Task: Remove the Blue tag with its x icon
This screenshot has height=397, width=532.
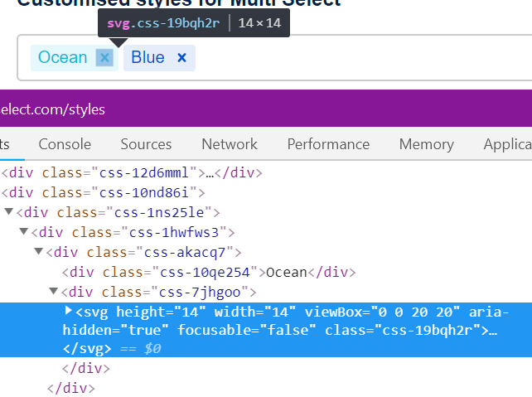Action: click(181, 58)
